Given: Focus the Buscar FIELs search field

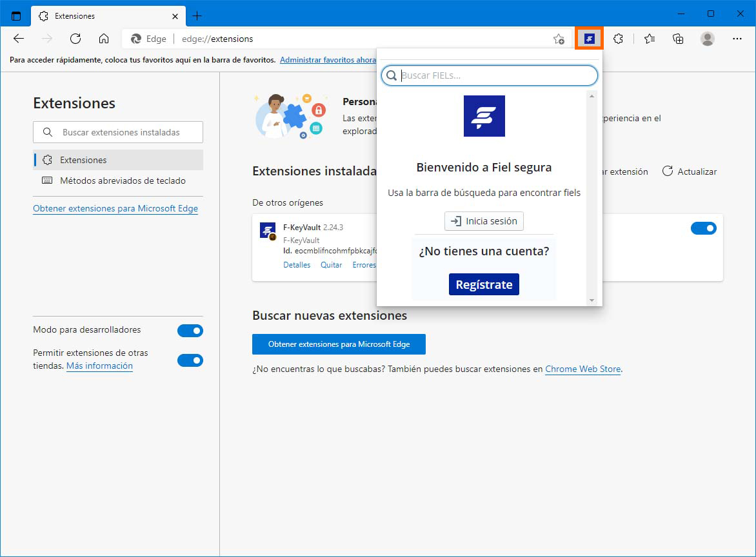Looking at the screenshot, I should (x=490, y=75).
